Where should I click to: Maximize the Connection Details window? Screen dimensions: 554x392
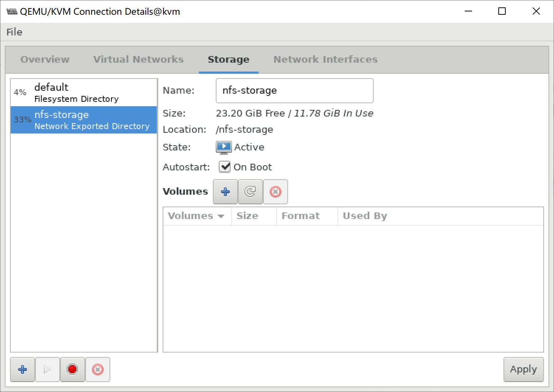pyautogui.click(x=502, y=11)
